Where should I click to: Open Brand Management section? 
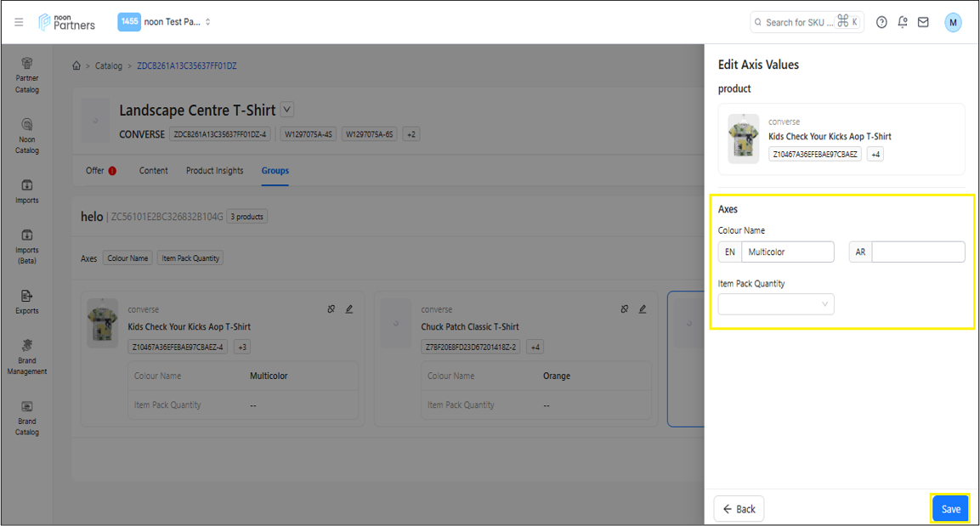pyautogui.click(x=27, y=355)
